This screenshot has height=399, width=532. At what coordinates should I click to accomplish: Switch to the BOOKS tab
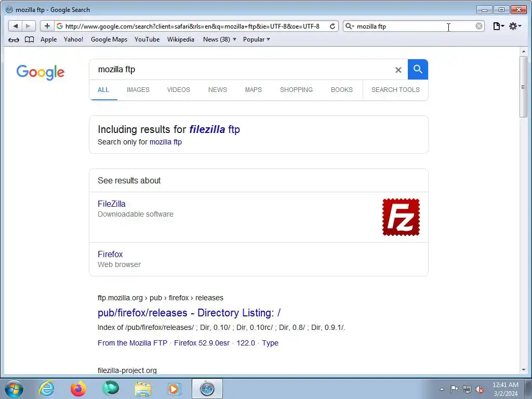(x=342, y=90)
